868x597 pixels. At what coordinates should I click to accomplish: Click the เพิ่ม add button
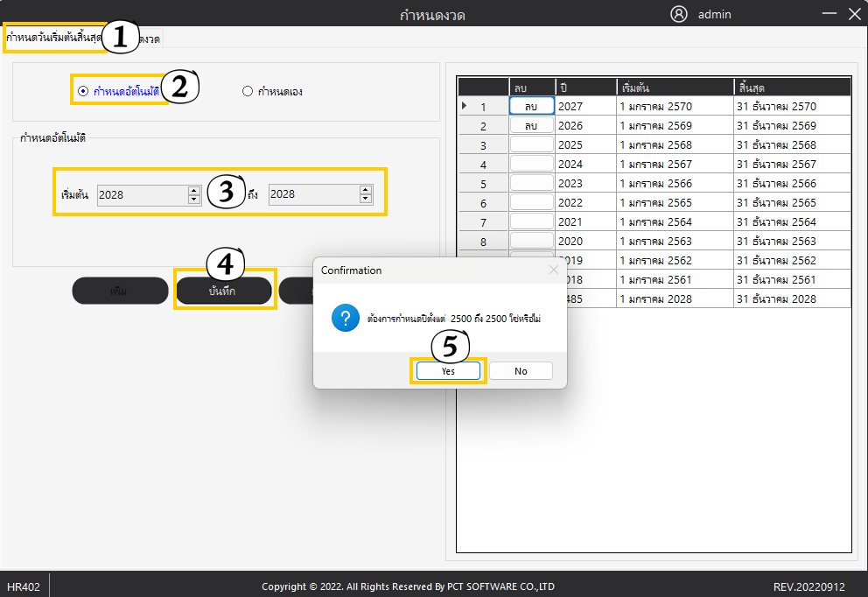click(x=120, y=291)
